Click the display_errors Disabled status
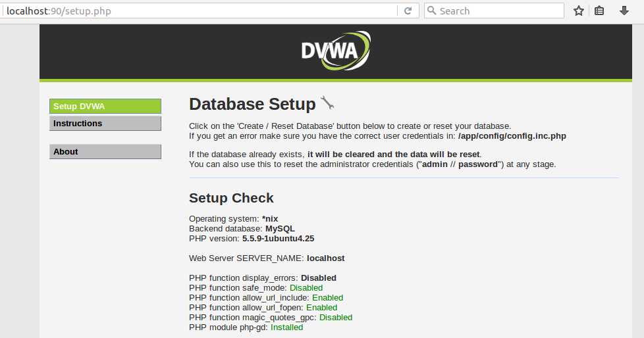 pyautogui.click(x=319, y=278)
